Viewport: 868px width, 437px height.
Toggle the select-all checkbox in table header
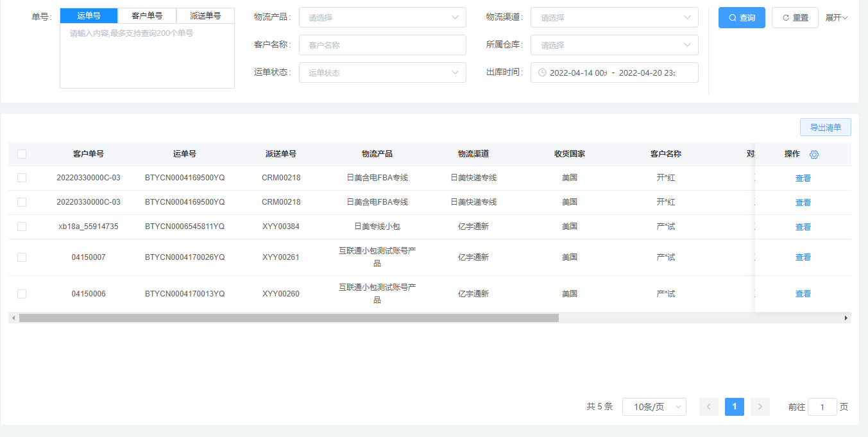tap(22, 154)
